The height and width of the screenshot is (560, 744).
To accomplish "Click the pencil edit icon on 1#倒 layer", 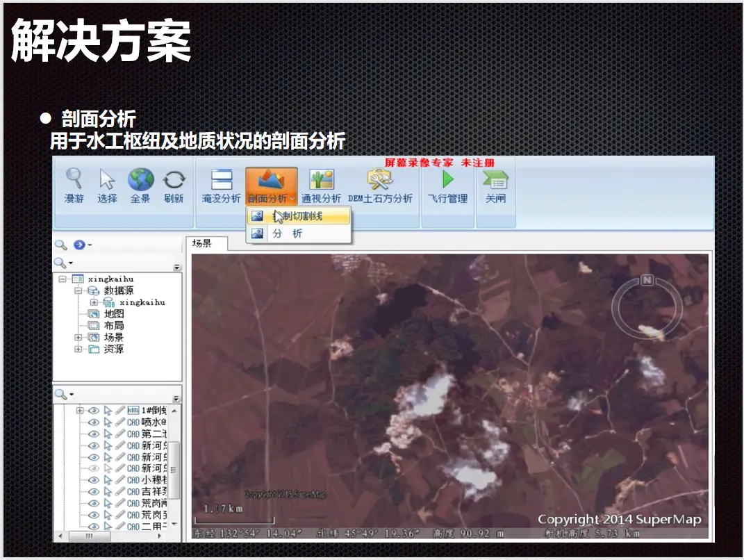I will 120,411.
